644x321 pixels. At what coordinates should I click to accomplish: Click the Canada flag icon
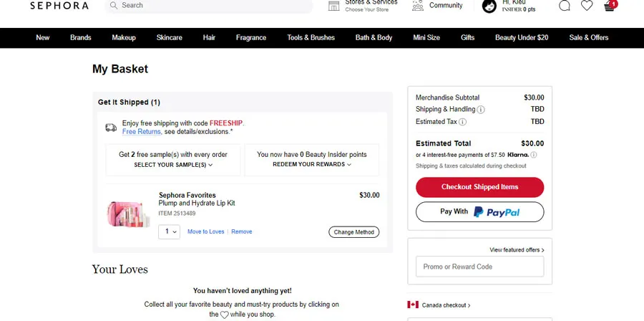click(x=413, y=305)
